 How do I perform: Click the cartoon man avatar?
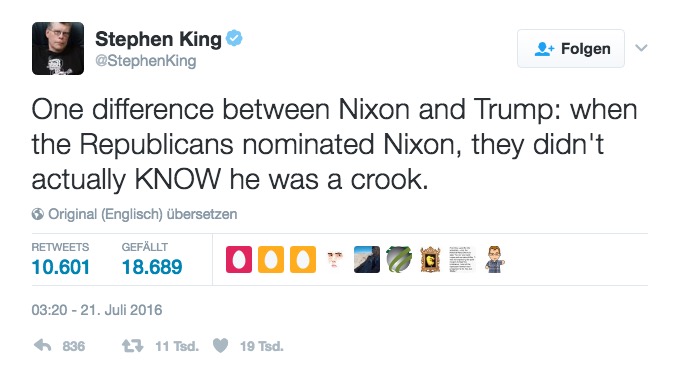pos(494,259)
